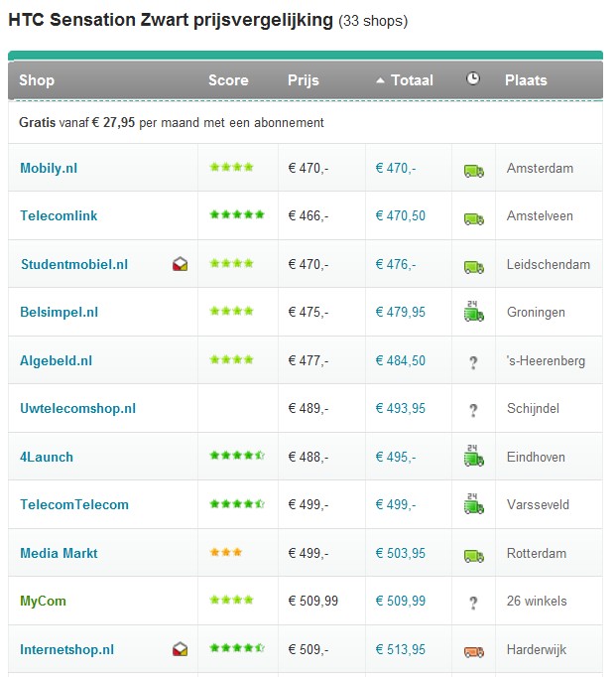The image size is (616, 677).
Task: Click the Gratis abonnement offer row
Action: [x=172, y=123]
